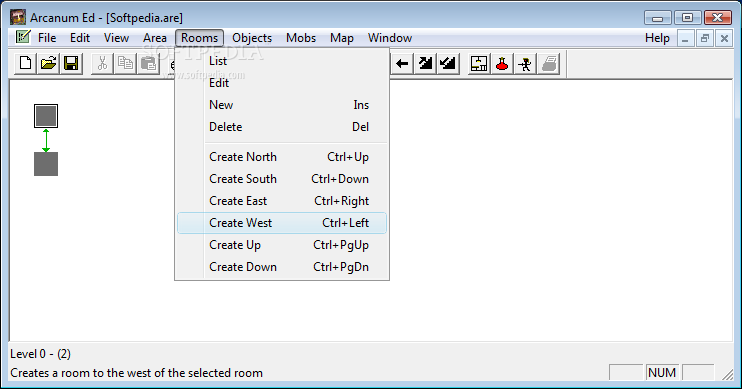
Task: Click the red potion object icon
Action: click(x=502, y=63)
